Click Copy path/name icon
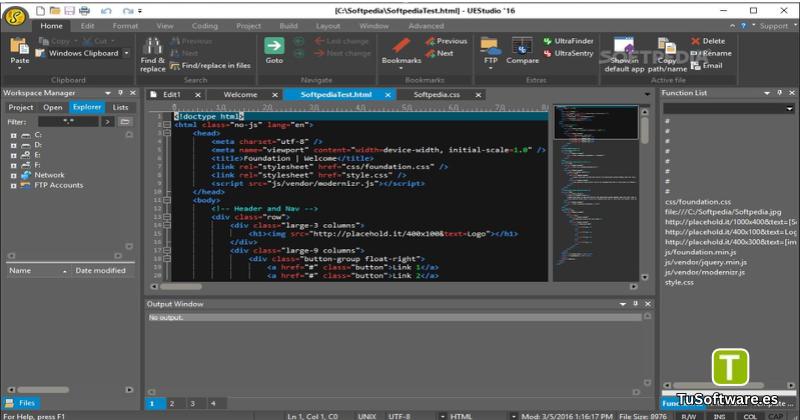800x420 pixels. point(667,46)
